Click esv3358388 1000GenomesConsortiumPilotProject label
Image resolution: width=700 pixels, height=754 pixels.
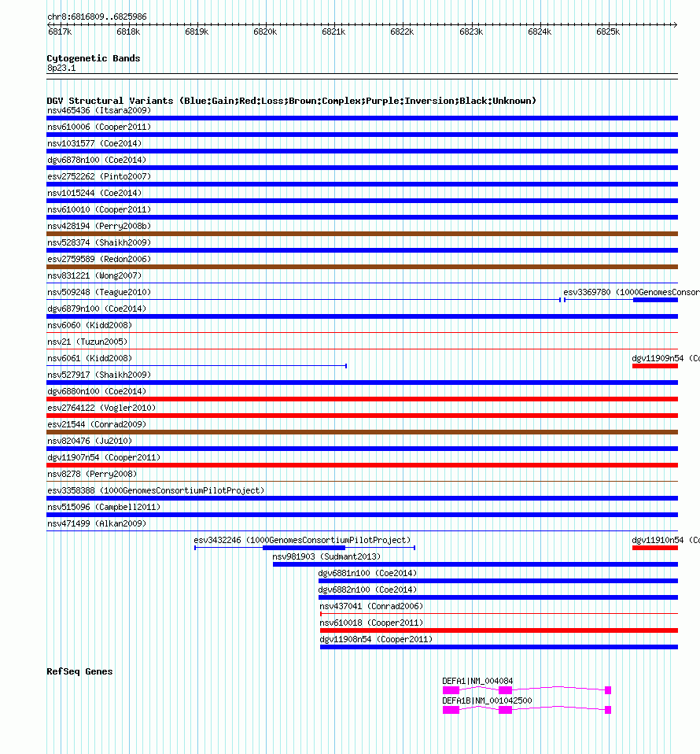click(x=156, y=490)
